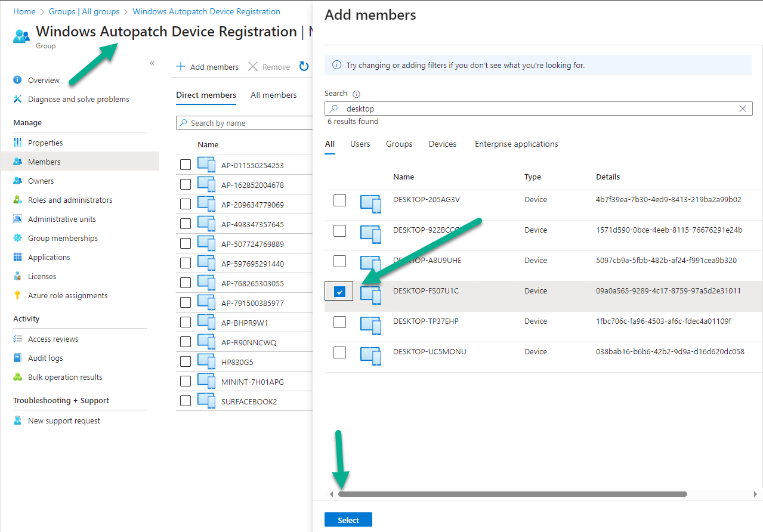
Task: Click the Owners people icon
Action: [17, 181]
